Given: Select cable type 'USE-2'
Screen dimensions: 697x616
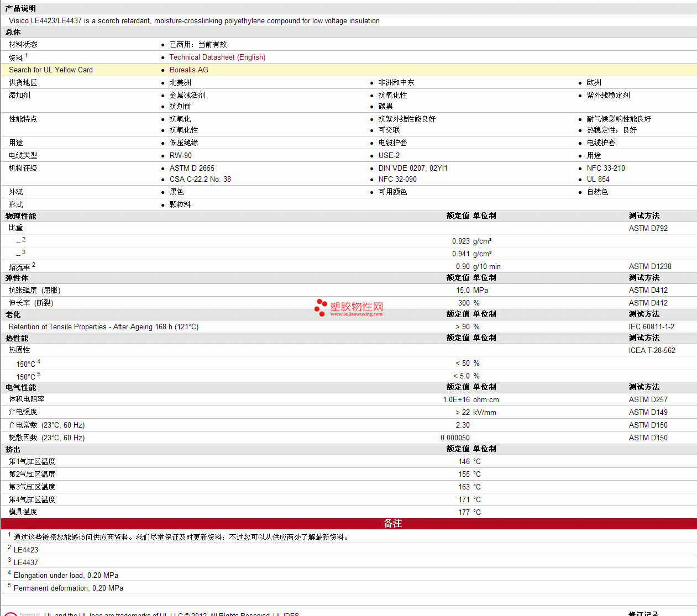Looking at the screenshot, I should pyautogui.click(x=389, y=156).
